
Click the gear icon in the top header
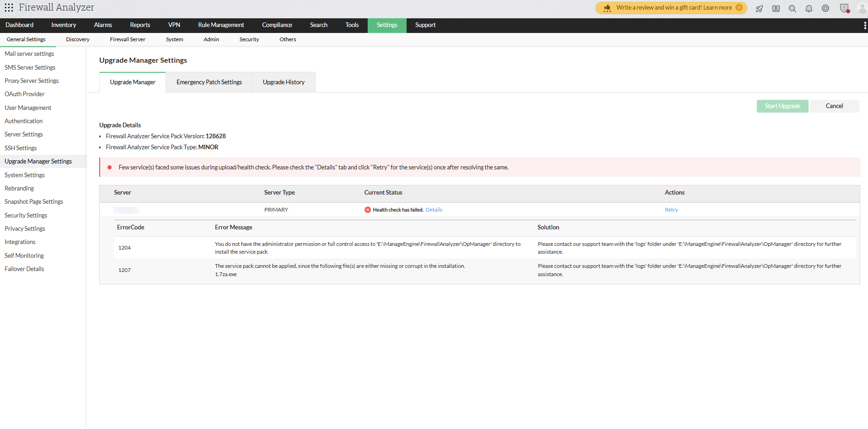(825, 8)
